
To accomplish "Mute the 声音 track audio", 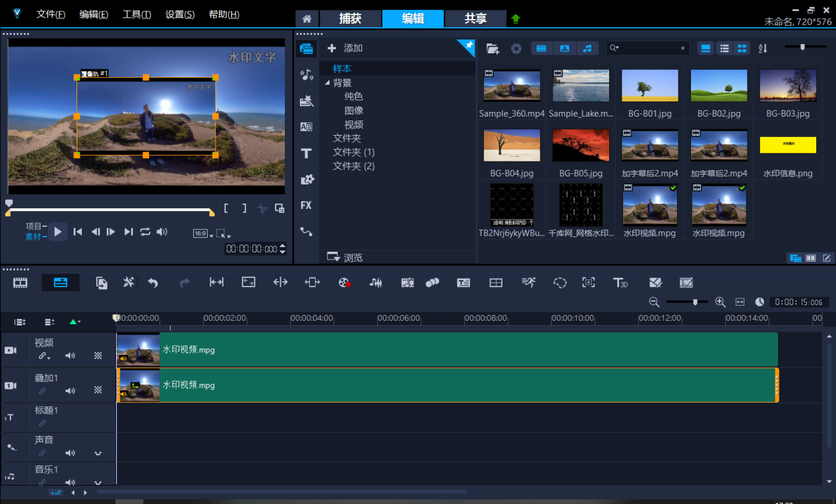I will tap(70, 453).
